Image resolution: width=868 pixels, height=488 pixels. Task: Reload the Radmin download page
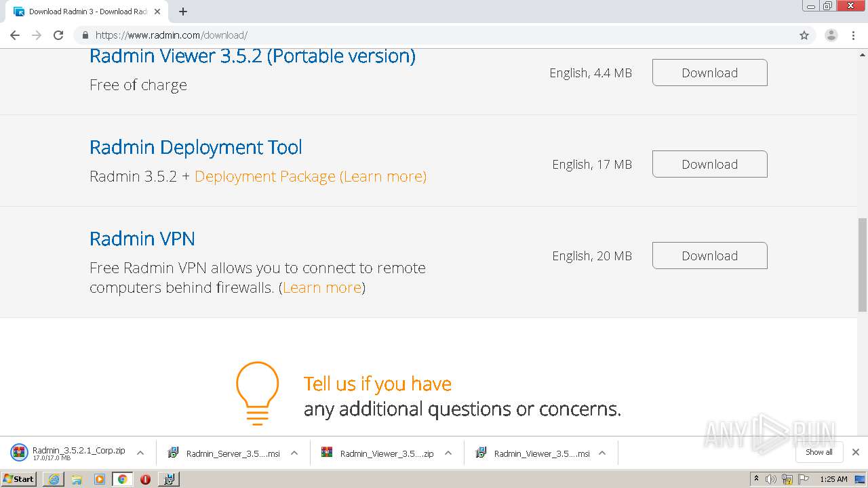click(x=58, y=35)
